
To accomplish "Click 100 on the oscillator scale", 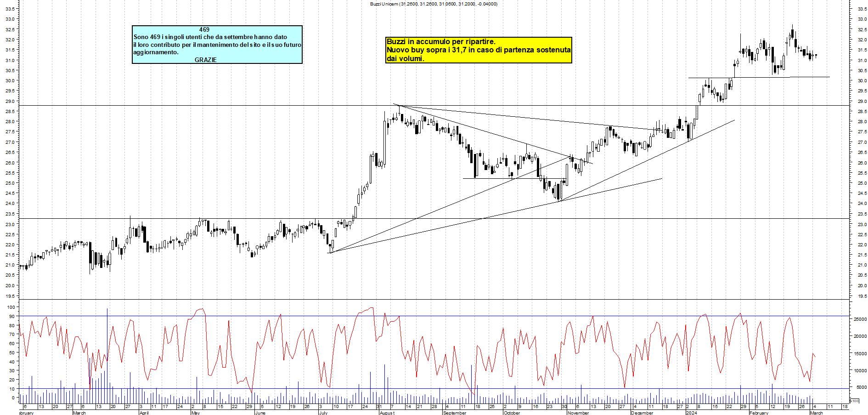I will coord(11,307).
